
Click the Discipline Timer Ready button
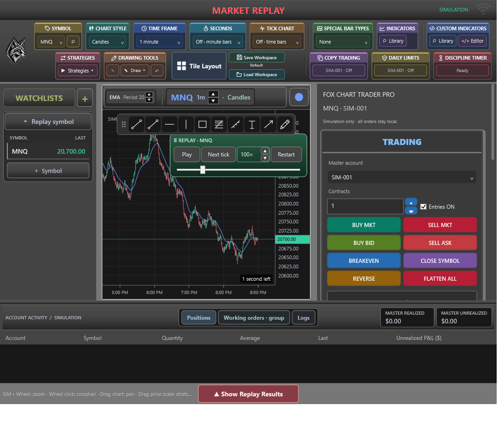tap(462, 71)
